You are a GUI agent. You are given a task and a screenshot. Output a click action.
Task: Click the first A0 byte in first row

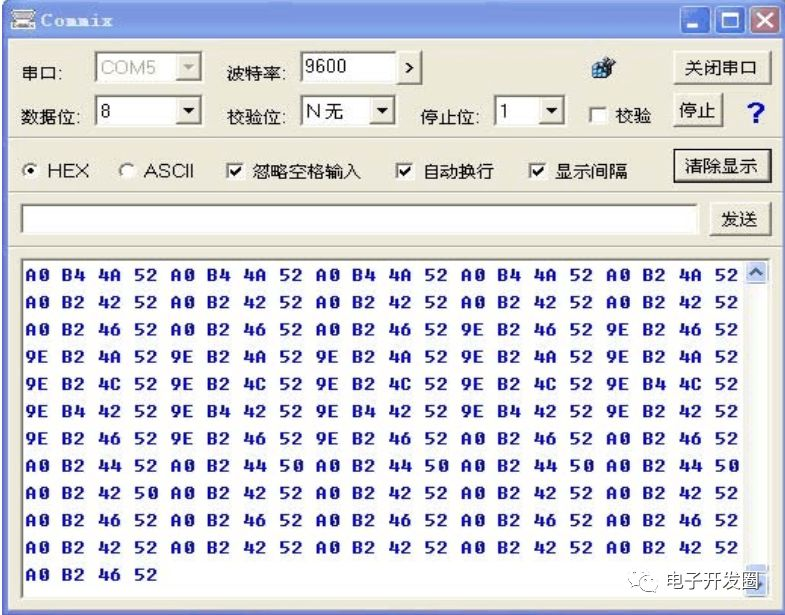[38, 275]
